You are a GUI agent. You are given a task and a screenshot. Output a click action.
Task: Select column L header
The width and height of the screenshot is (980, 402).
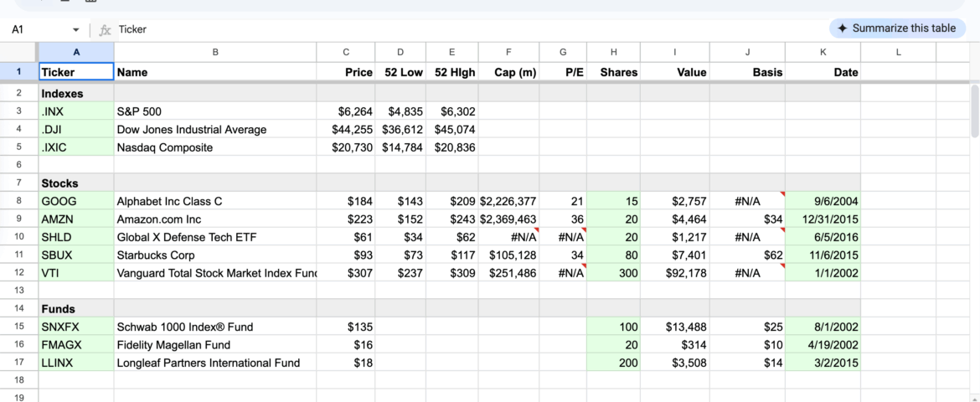point(898,53)
